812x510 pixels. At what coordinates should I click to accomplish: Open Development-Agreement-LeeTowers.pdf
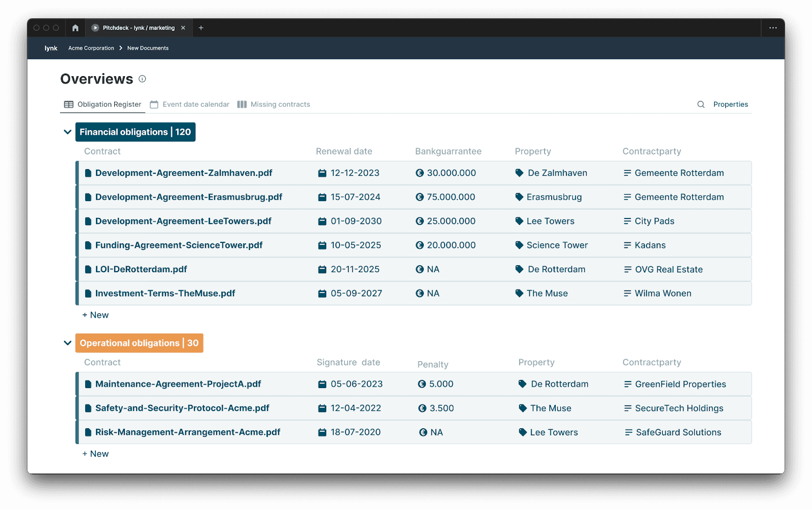click(x=183, y=221)
